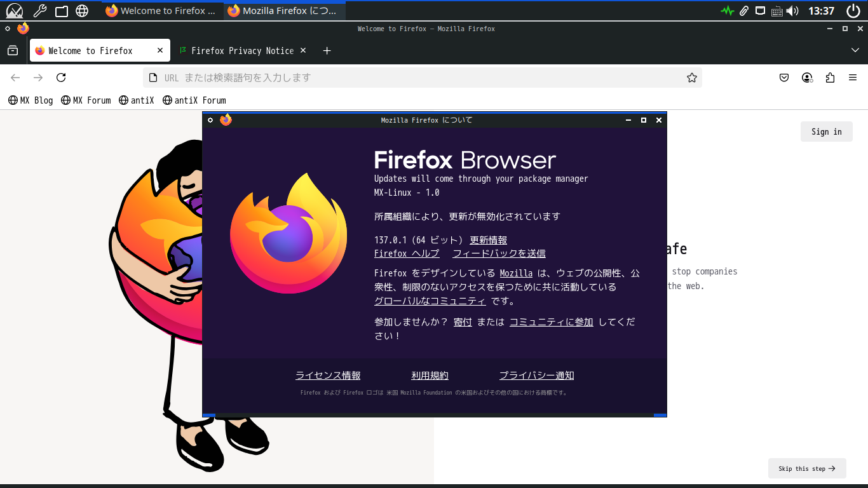
Task: Open the file manager launcher in top panel
Action: click(x=61, y=11)
